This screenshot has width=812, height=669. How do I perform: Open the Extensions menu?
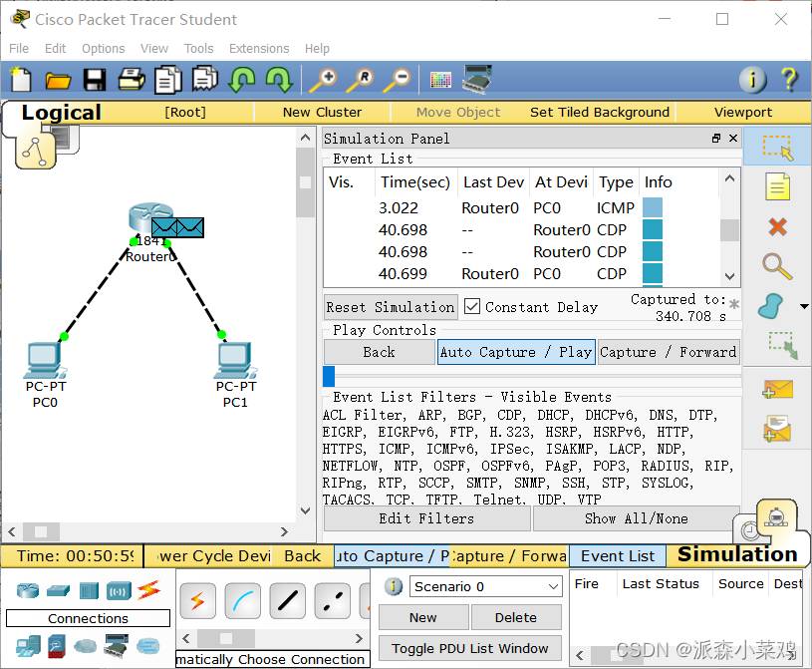pos(259,48)
